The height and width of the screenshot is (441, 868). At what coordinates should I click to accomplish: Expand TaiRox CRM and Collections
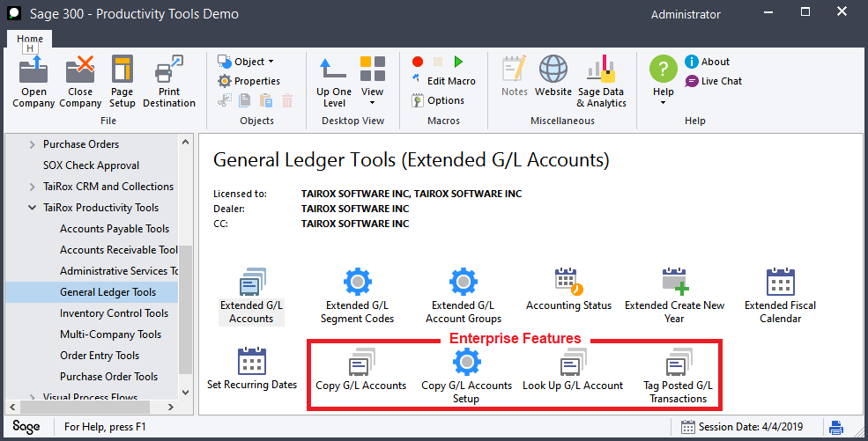(32, 187)
